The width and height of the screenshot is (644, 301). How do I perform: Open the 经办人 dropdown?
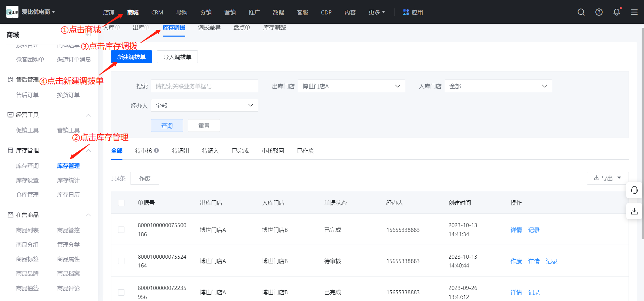205,105
